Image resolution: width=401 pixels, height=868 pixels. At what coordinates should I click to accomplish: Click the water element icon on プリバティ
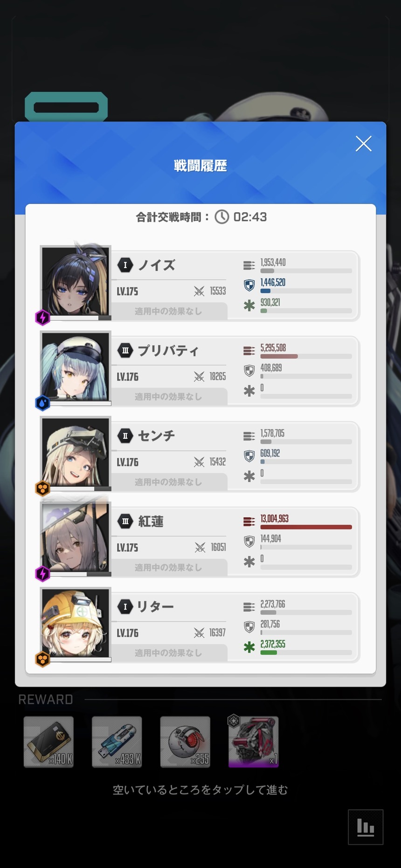[43, 403]
